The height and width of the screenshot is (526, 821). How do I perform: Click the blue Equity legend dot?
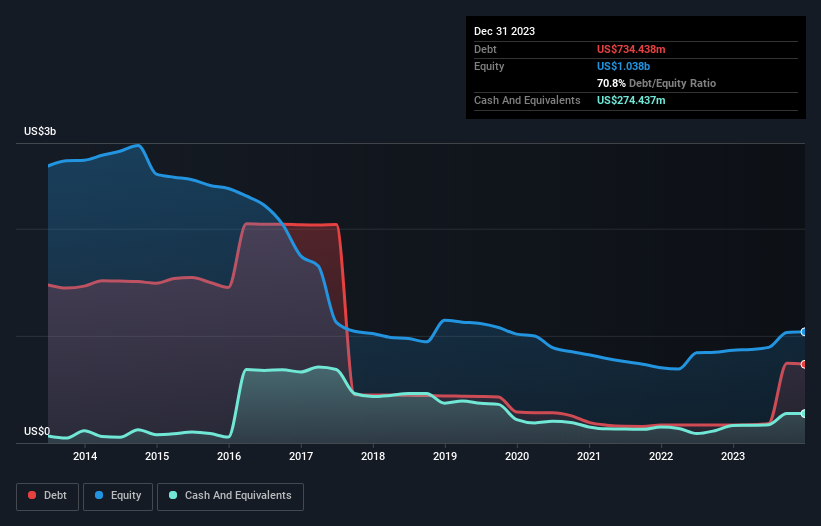tap(99, 495)
